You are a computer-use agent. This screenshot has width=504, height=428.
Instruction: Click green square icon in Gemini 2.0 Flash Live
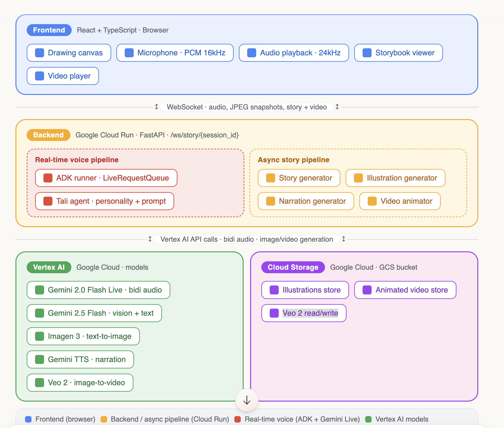[40, 290]
